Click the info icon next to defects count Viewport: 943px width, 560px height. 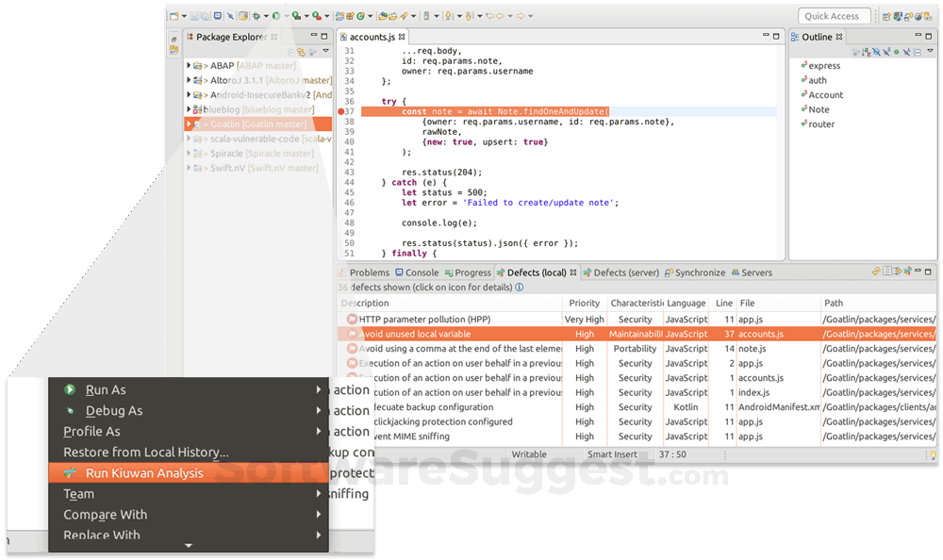coord(521,288)
